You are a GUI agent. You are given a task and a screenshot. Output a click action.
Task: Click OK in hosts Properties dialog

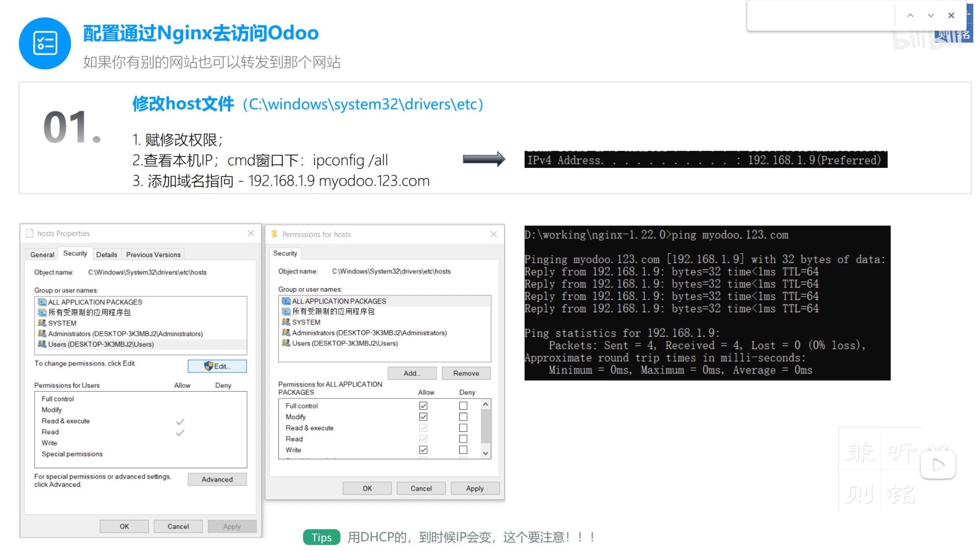pos(124,527)
